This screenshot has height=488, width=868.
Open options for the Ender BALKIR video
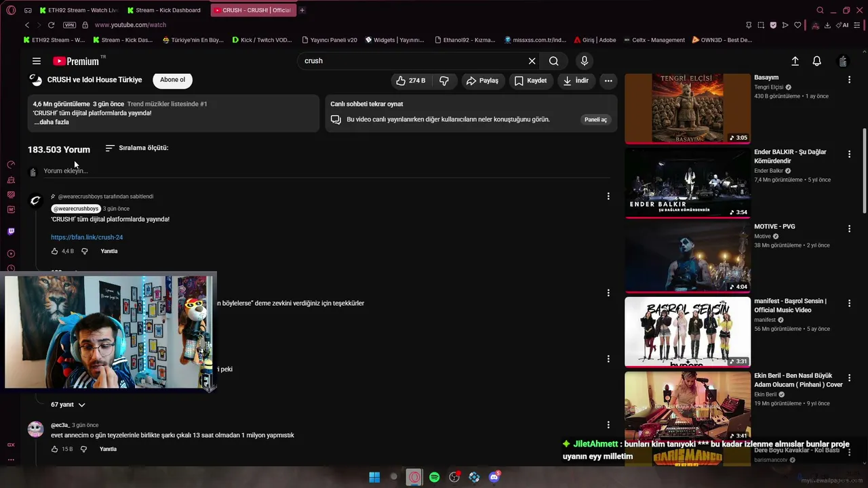coord(849,155)
